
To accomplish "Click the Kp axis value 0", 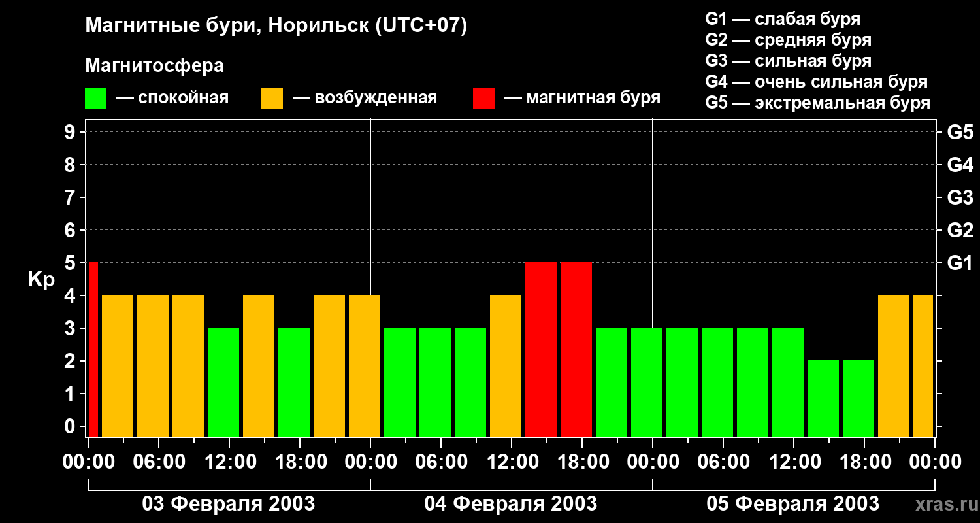I will click(71, 426).
